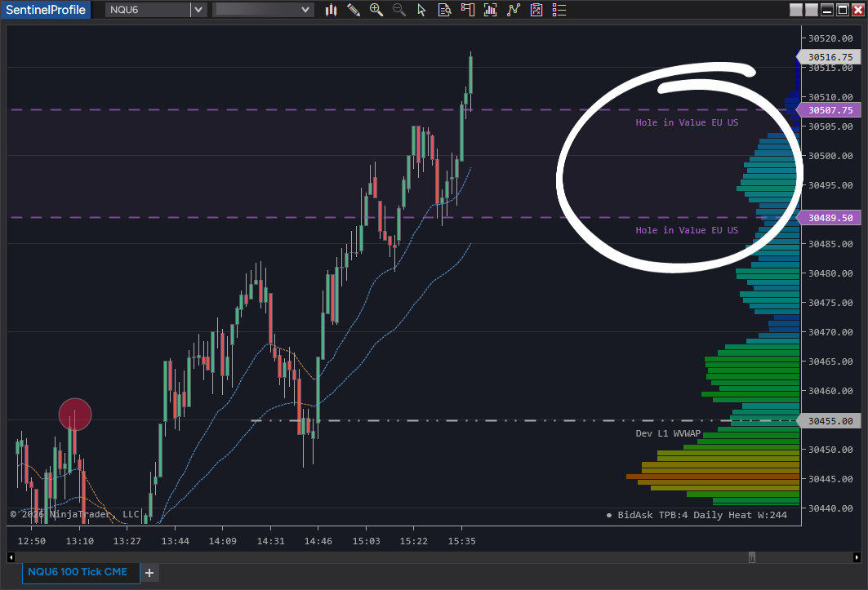Click the red circle marker on the chart
The height and width of the screenshot is (590, 868).
[x=75, y=415]
